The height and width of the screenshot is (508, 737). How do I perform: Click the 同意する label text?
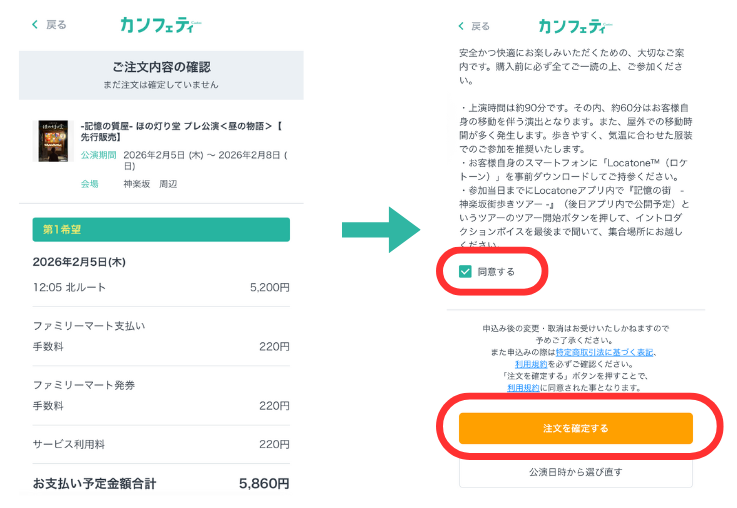[x=496, y=271]
